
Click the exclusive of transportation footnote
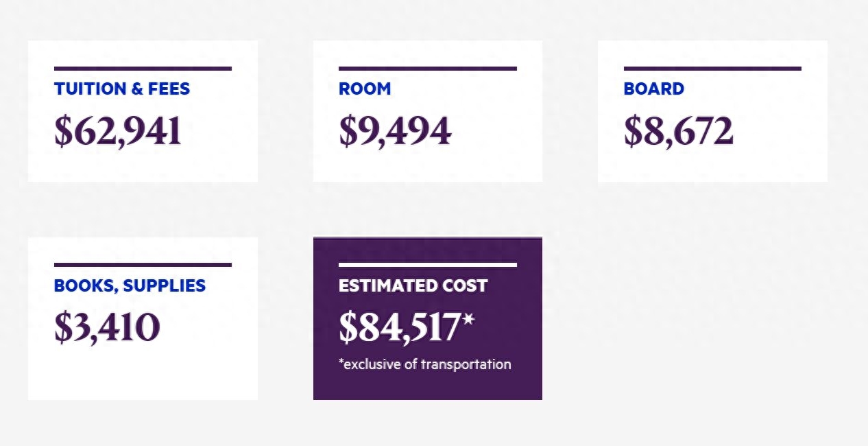pyautogui.click(x=424, y=364)
